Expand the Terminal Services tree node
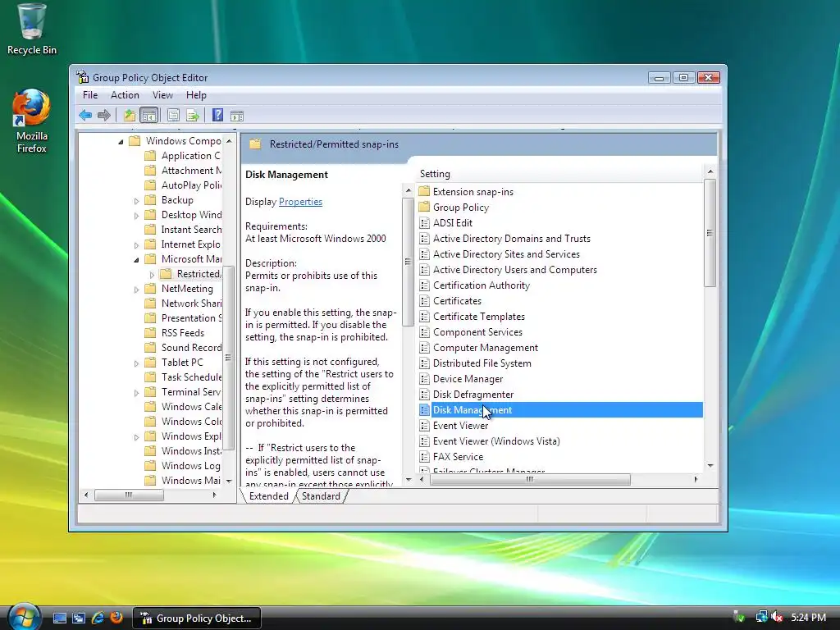840x630 pixels. pos(136,393)
